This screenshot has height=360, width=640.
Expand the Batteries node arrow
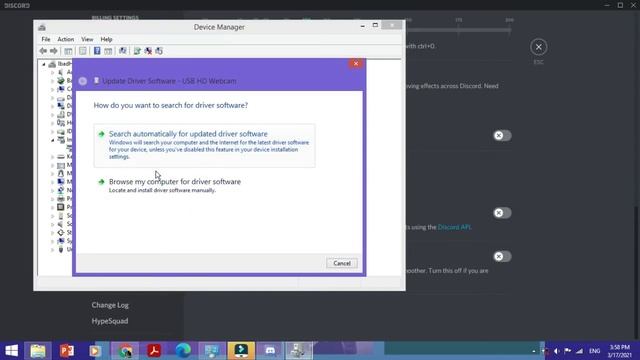tap(52, 81)
